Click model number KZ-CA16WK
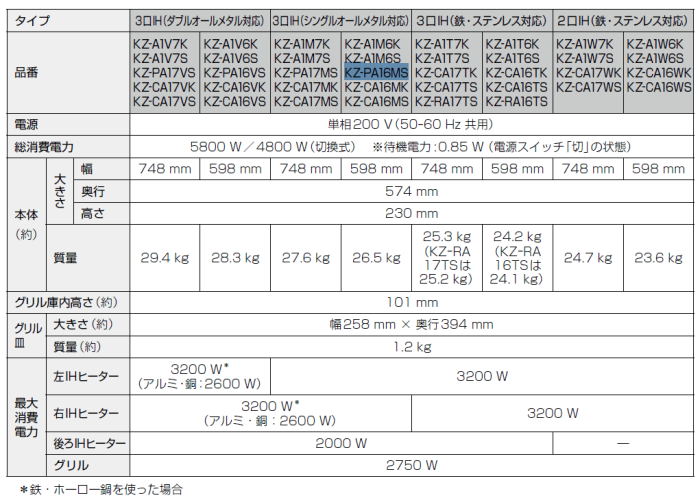This screenshot has width=700, height=500. pyautogui.click(x=658, y=73)
